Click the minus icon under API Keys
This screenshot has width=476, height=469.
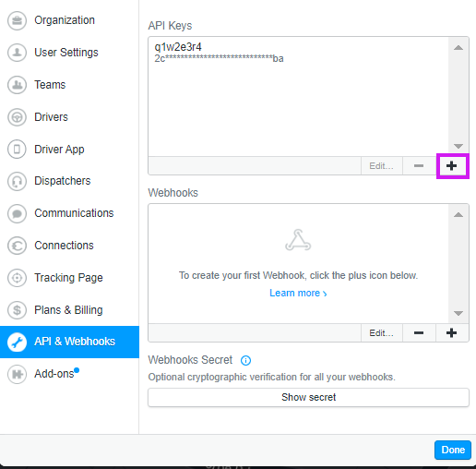point(419,166)
